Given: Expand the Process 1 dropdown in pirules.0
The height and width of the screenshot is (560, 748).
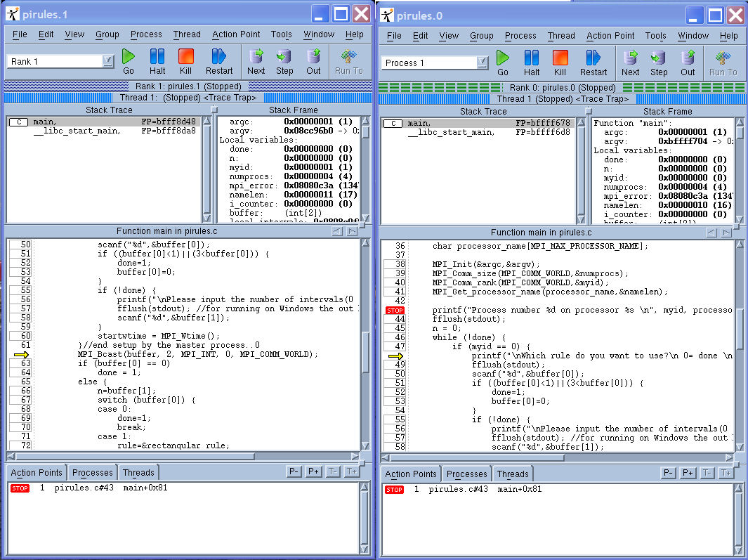Looking at the screenshot, I should point(482,63).
